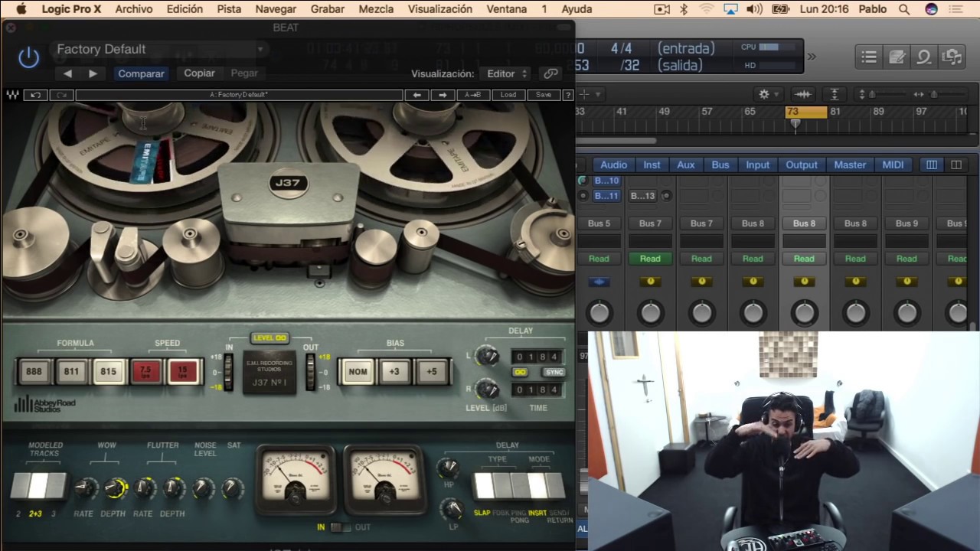This screenshot has width=980, height=551.
Task: Set tape speed to 7.5 ips
Action: [145, 372]
